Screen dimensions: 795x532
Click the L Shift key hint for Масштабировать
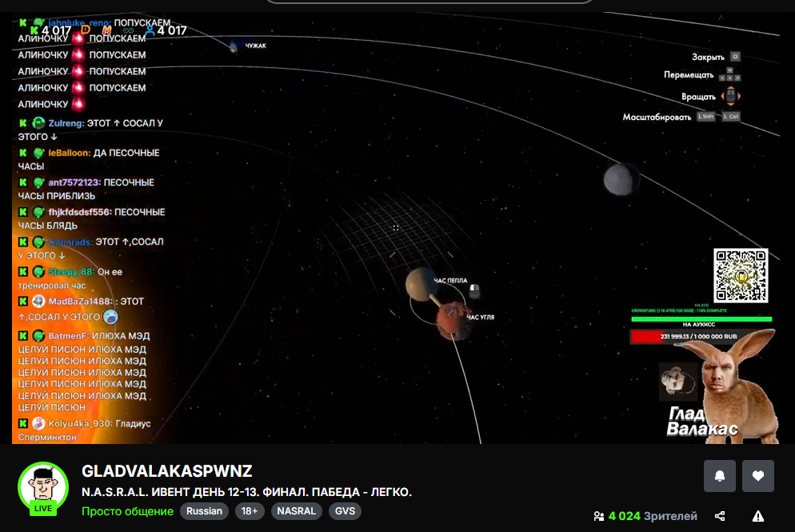(x=705, y=117)
